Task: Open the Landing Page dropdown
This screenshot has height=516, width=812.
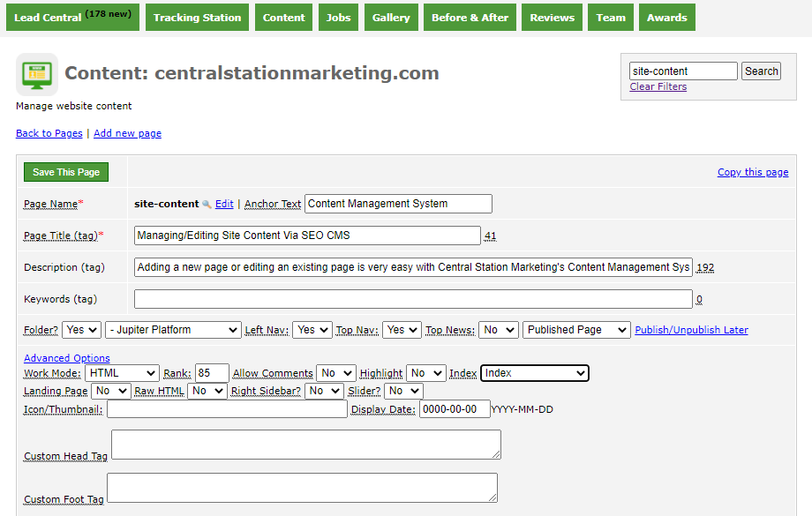Action: click(111, 391)
